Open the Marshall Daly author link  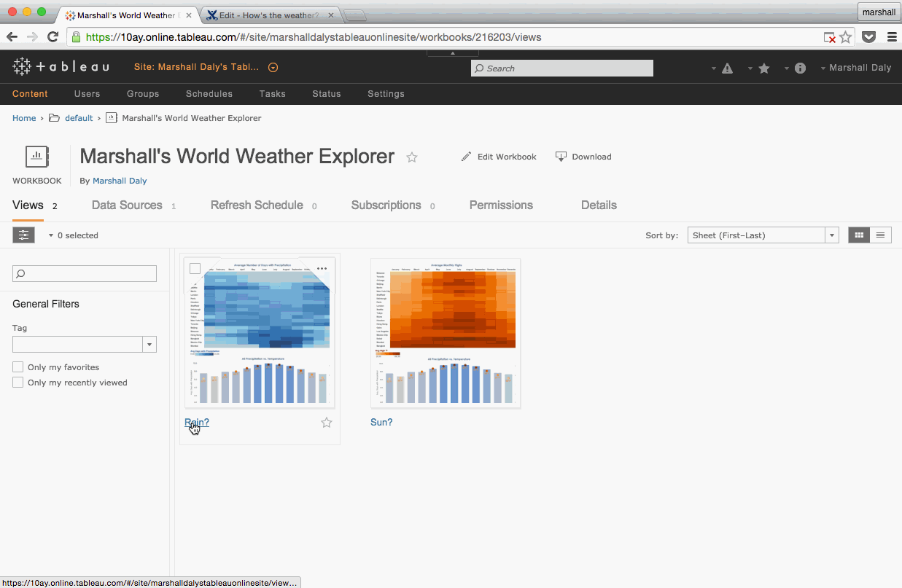[x=120, y=181]
